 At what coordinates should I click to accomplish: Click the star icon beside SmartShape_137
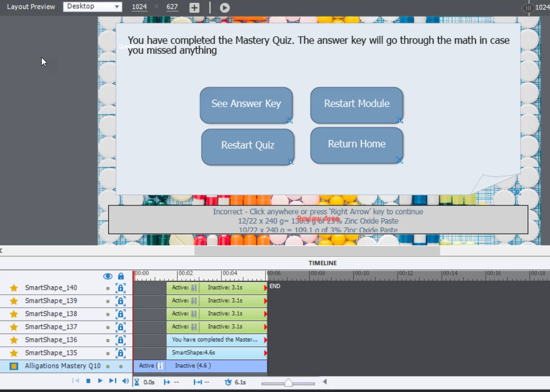[14, 327]
